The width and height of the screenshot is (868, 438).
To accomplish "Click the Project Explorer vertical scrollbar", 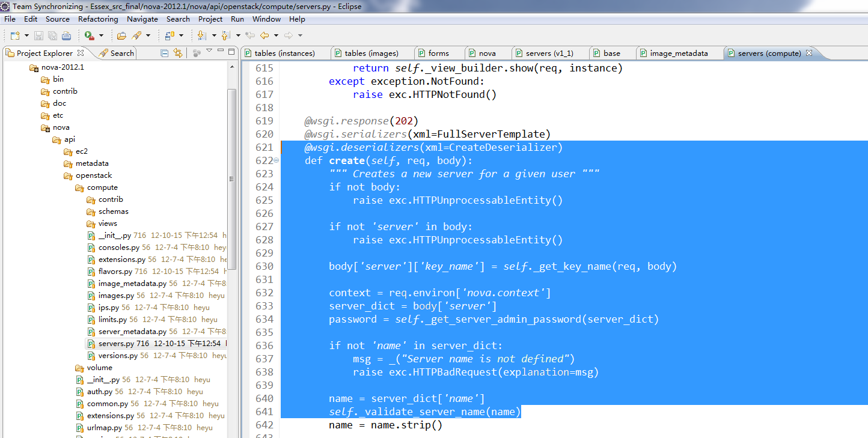I will tap(232, 179).
